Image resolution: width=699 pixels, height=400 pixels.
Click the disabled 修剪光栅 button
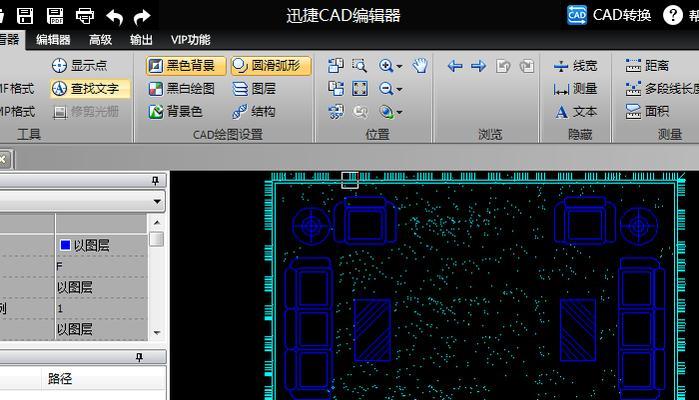click(86, 111)
